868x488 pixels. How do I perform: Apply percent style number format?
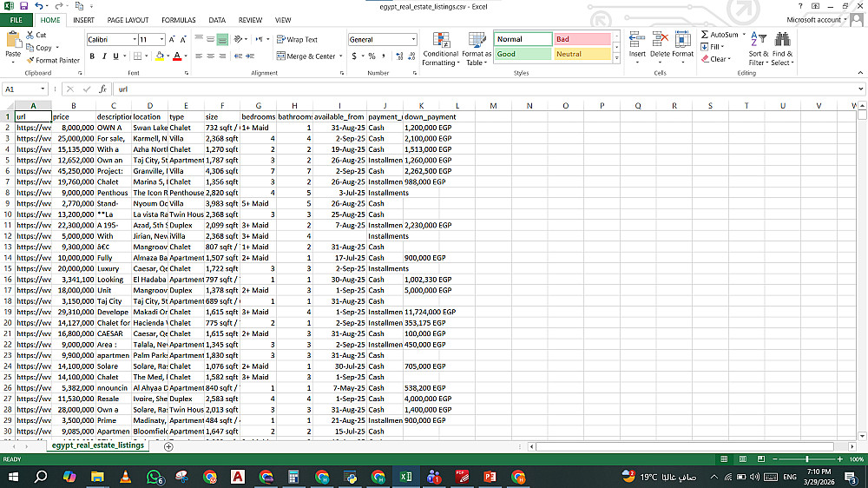coord(372,56)
